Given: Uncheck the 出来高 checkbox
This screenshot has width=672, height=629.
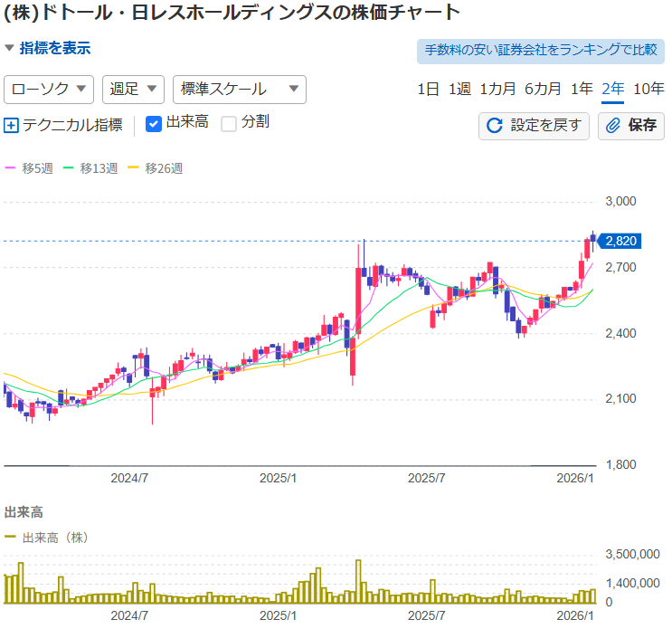Looking at the screenshot, I should pyautogui.click(x=153, y=123).
